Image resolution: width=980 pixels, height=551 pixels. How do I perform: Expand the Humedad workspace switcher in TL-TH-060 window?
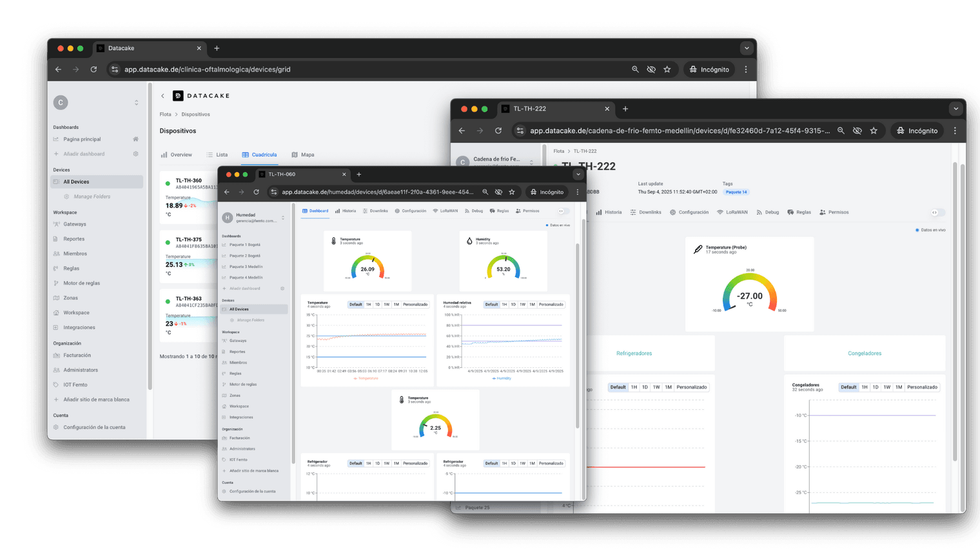click(283, 218)
